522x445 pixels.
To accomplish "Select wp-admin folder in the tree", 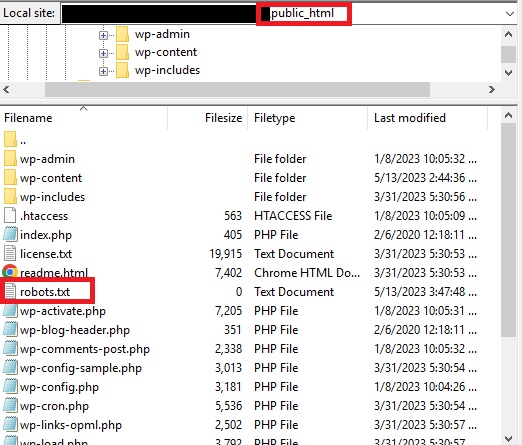I will [x=162, y=34].
